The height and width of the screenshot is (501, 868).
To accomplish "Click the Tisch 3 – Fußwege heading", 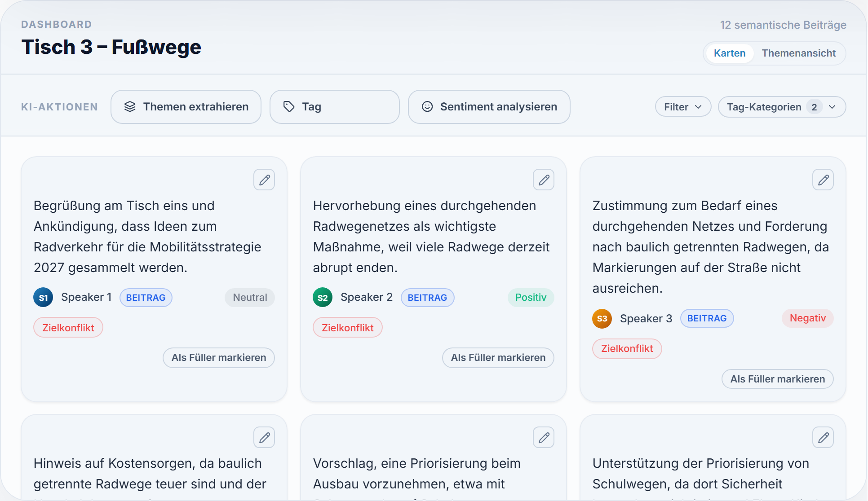I will 111,47.
